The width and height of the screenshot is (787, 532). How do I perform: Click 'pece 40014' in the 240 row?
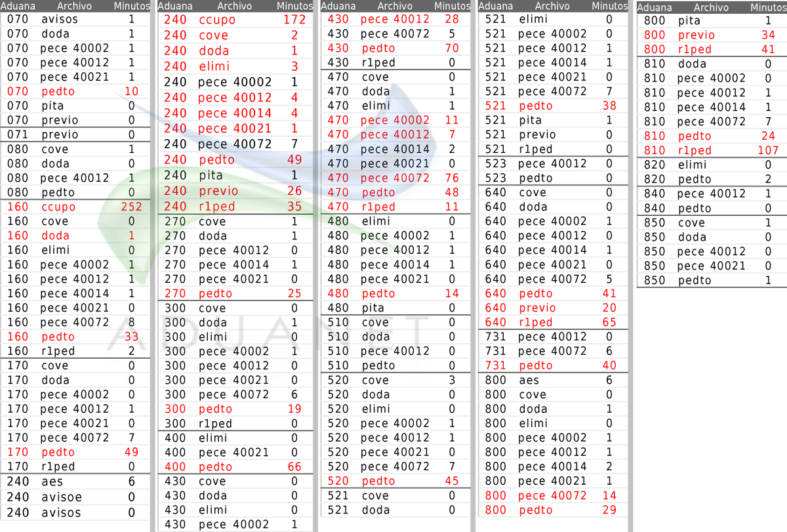click(235, 114)
